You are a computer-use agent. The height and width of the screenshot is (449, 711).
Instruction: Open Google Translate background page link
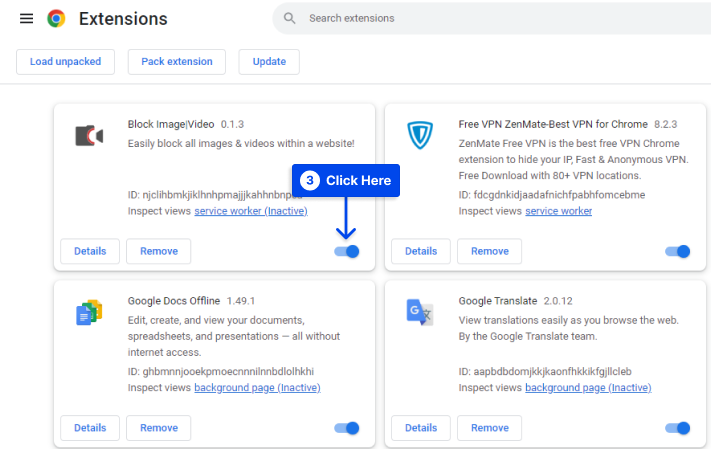(x=588, y=388)
